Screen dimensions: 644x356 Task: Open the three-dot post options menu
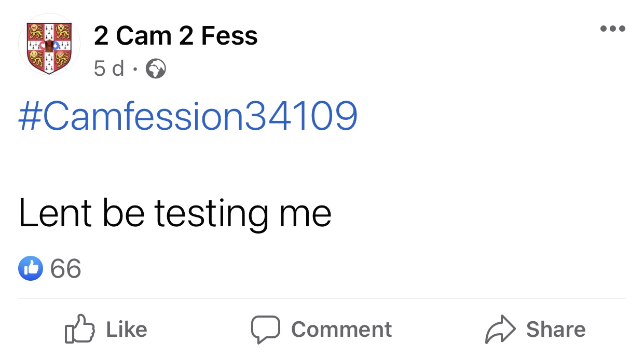point(613,29)
